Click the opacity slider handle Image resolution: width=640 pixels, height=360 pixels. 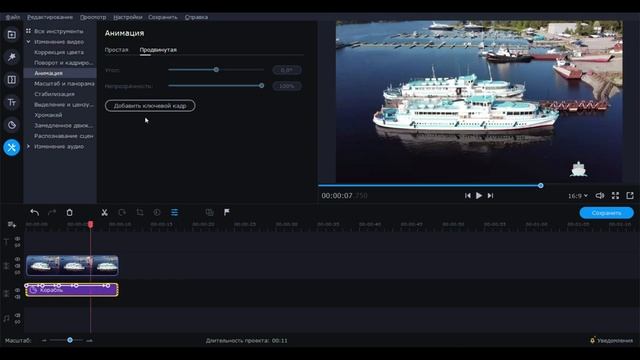(x=262, y=86)
